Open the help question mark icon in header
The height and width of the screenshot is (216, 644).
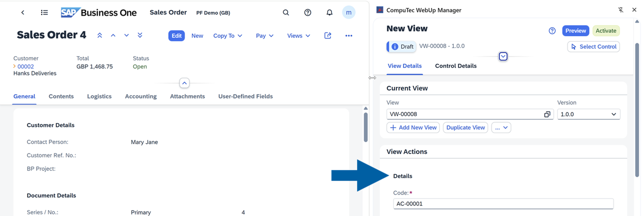tap(307, 13)
